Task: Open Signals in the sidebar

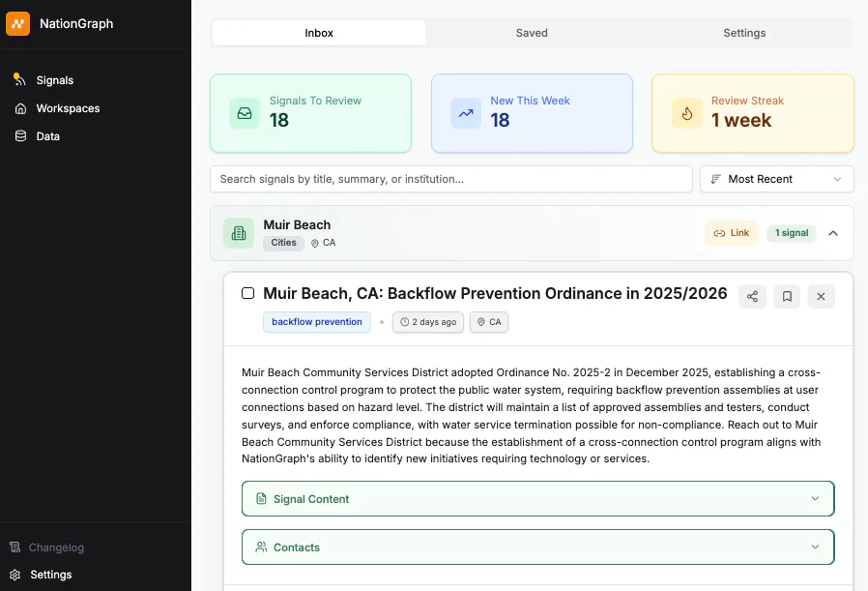Action: (x=54, y=80)
